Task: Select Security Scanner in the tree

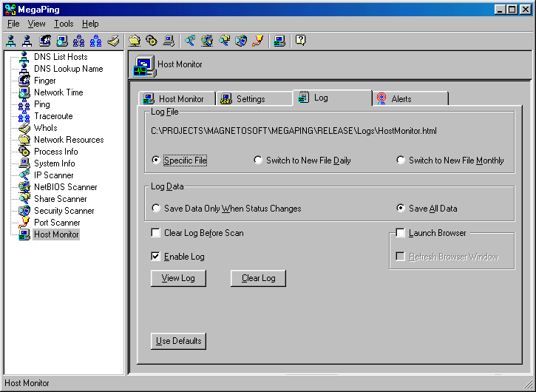Action: (64, 211)
